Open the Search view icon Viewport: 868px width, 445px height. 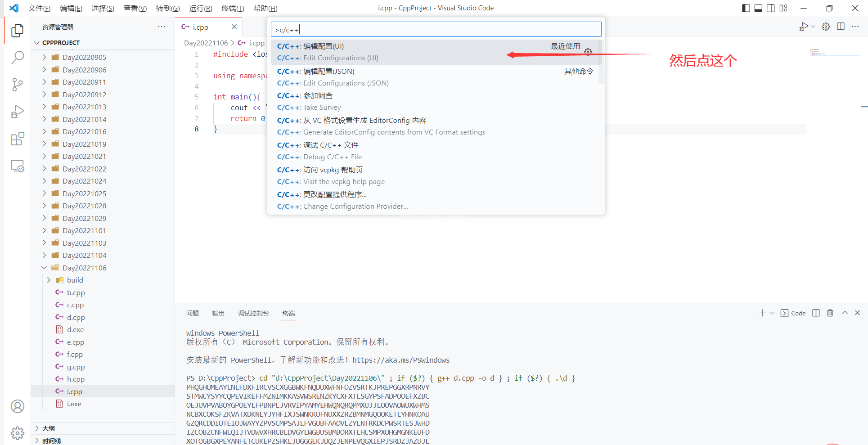pos(17,57)
